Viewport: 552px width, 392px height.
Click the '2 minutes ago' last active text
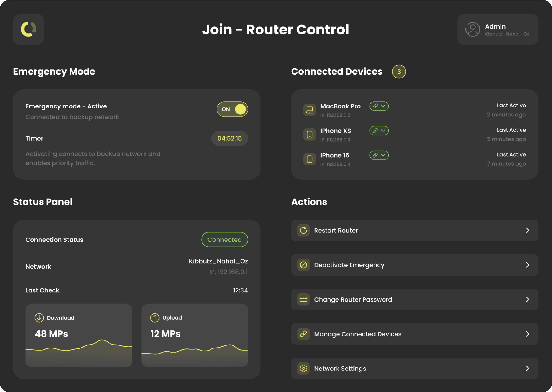pos(506,115)
